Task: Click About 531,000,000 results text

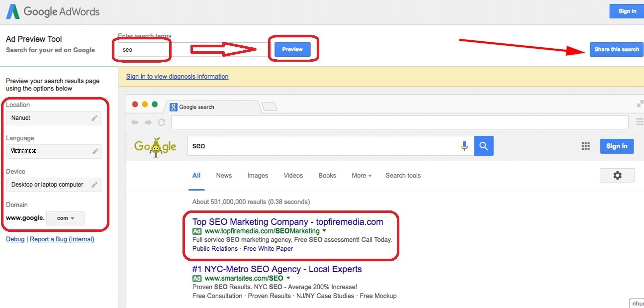Action: pyautogui.click(x=251, y=202)
